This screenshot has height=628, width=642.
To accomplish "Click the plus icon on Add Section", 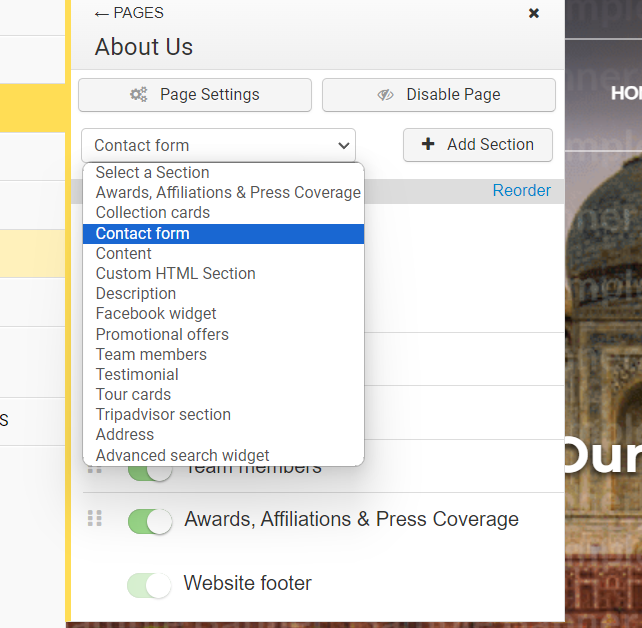I will click(428, 144).
